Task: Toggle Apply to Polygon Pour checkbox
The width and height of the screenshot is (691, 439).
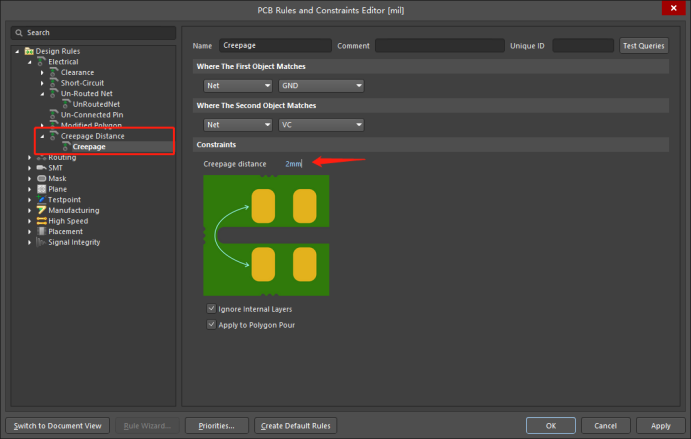Action: [211, 325]
